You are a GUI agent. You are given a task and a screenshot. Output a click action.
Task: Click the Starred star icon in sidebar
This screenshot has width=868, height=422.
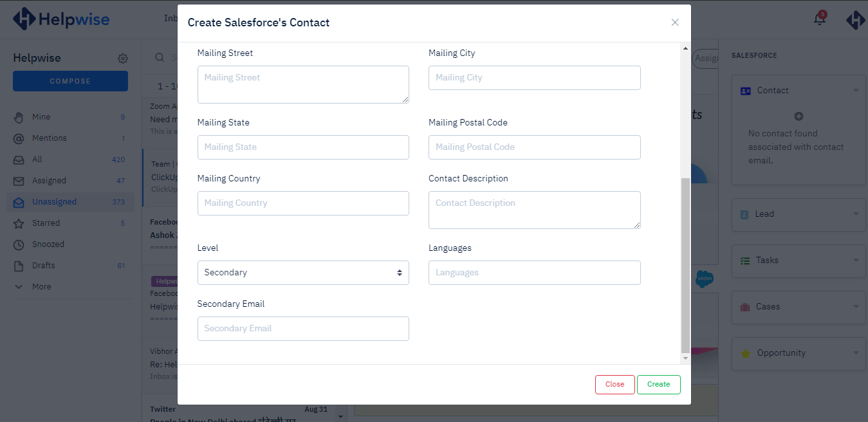point(19,223)
